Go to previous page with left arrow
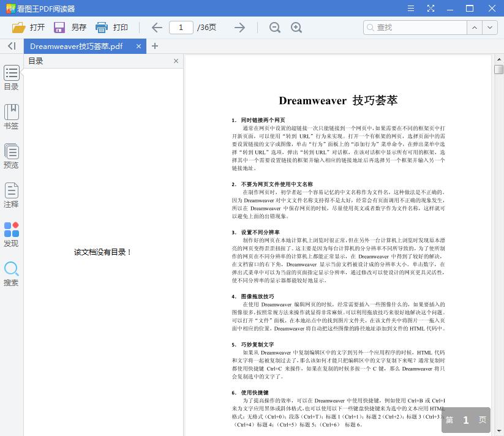Screen dimensions: 504x436 [157, 28]
